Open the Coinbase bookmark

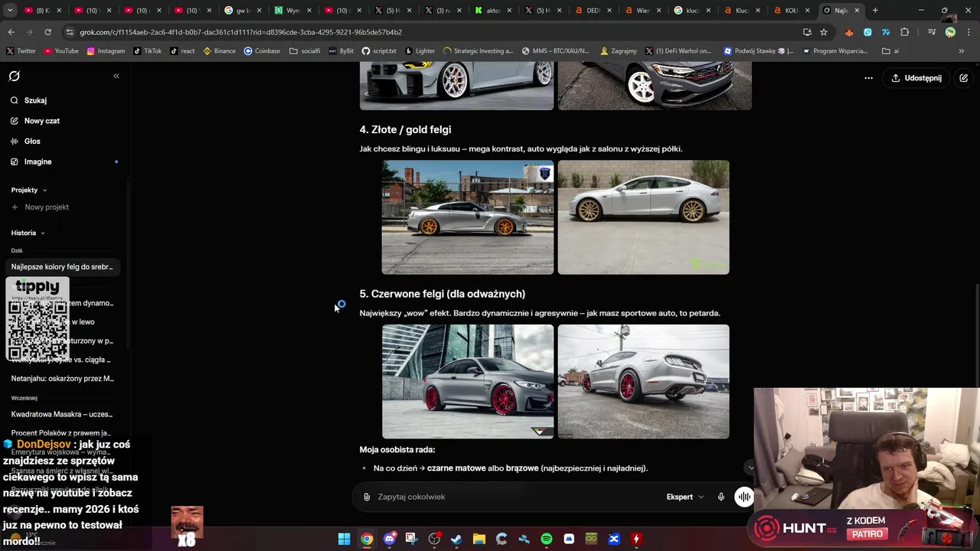coord(262,51)
